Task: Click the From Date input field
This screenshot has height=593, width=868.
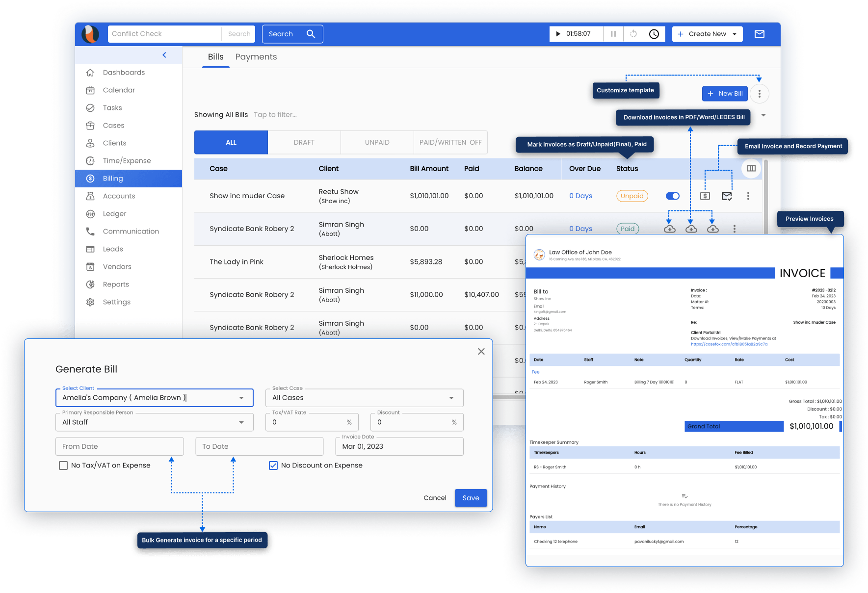Action: (x=119, y=446)
